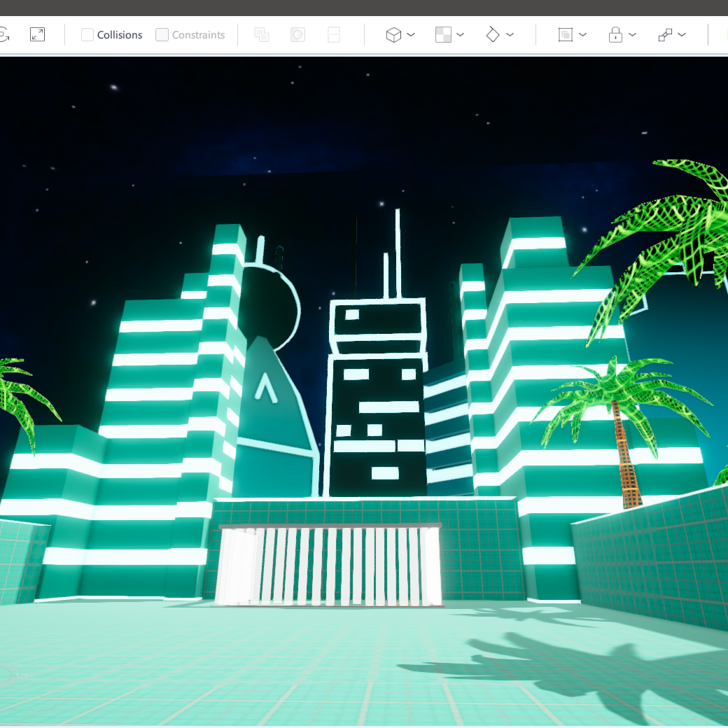
Task: Click the Lock padlock icon
Action: pos(615,34)
